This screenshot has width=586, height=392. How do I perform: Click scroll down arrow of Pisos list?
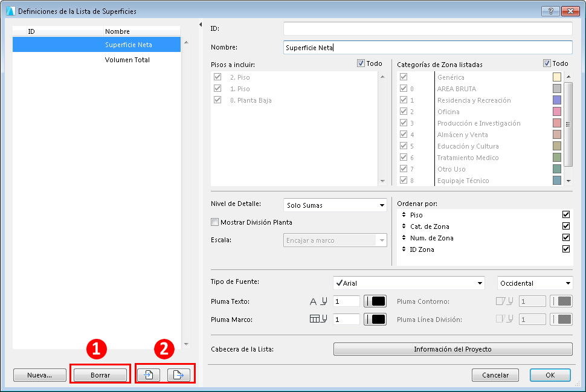tap(382, 181)
